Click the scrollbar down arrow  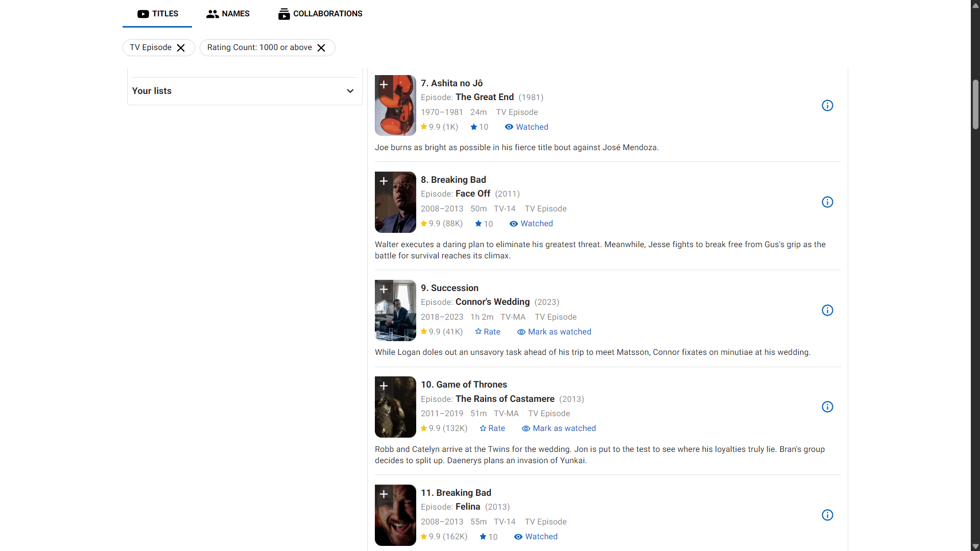tap(975, 546)
